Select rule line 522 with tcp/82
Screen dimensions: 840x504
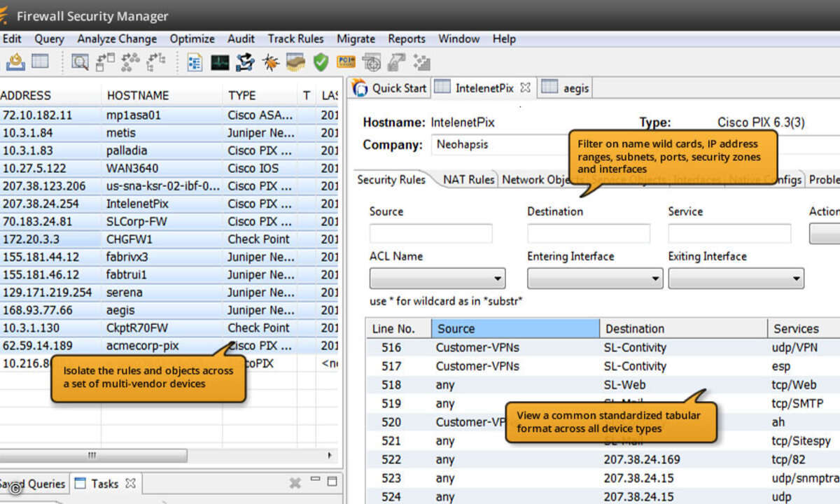603,460
